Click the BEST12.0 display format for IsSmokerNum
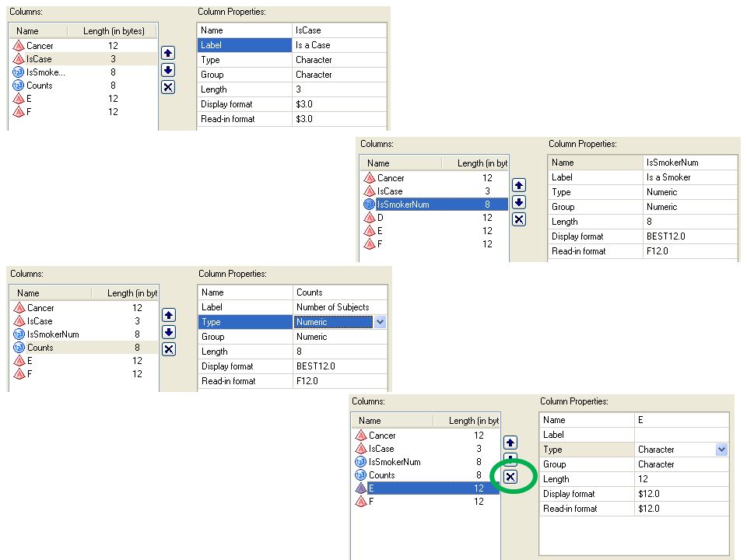Screen dimensions: 747x560 pos(690,236)
